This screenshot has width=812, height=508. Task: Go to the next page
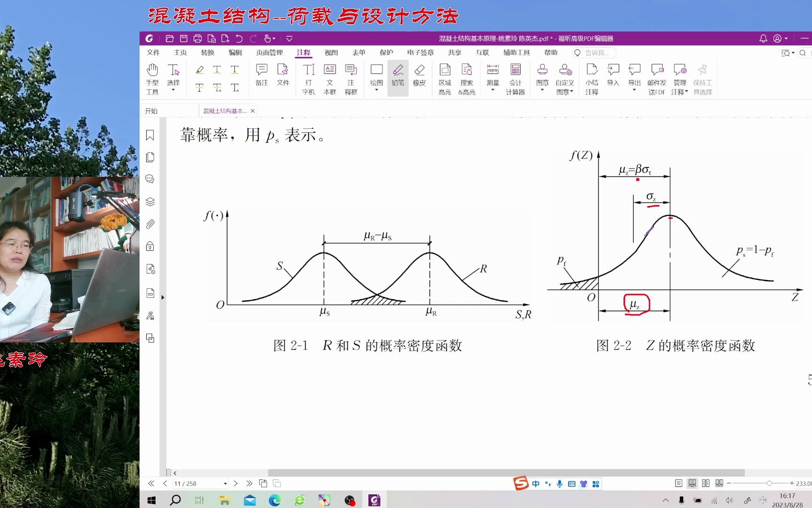[x=235, y=484]
